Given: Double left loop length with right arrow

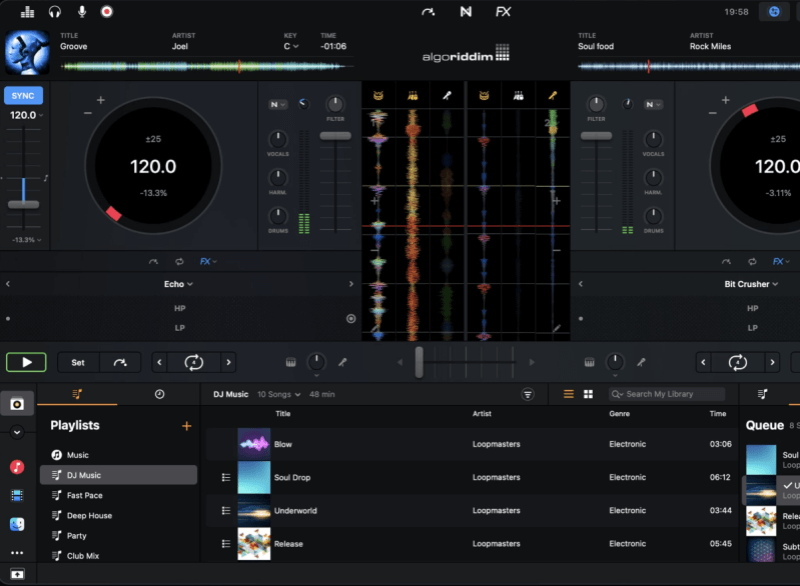Looking at the screenshot, I should point(229,363).
